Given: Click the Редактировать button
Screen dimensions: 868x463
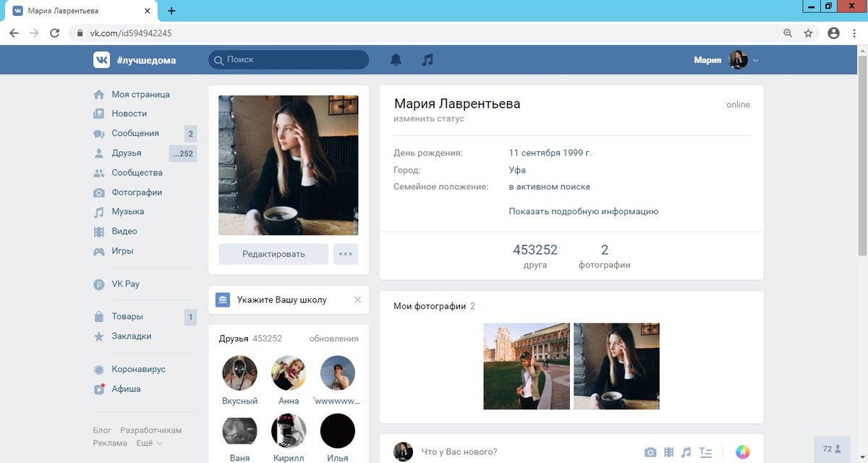Looking at the screenshot, I should (x=273, y=254).
